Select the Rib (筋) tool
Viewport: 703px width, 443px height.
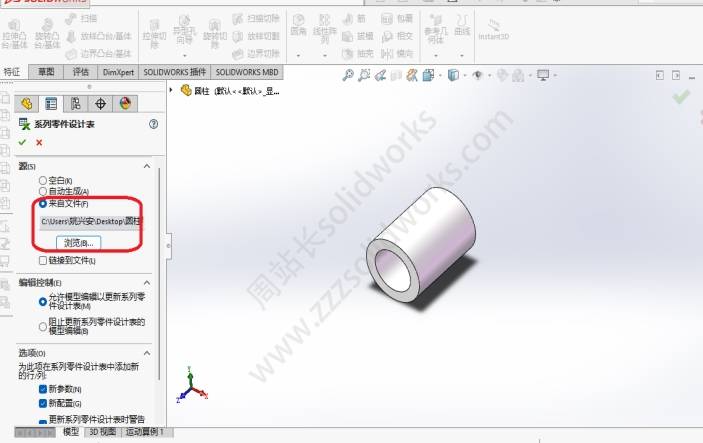pyautogui.click(x=354, y=18)
